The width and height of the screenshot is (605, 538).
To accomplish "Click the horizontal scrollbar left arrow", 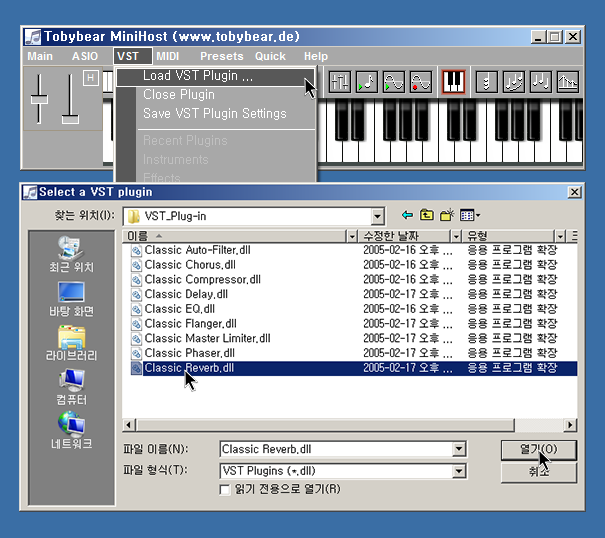I will [x=129, y=425].
